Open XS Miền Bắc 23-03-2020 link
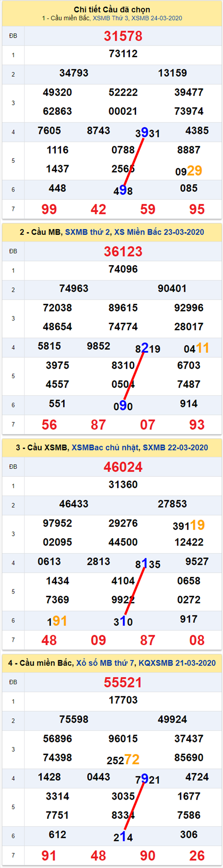Screen dimensions: 223x868 (159, 232)
